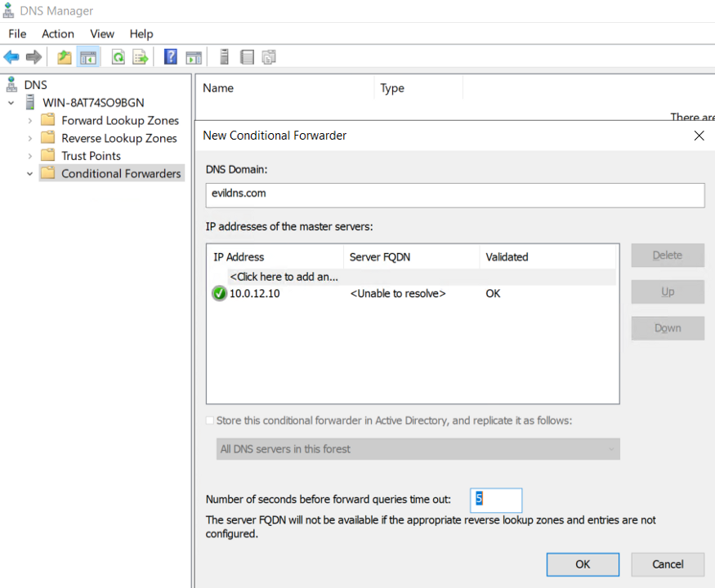Select the Reverse Lookup Zones tree item

pos(119,138)
